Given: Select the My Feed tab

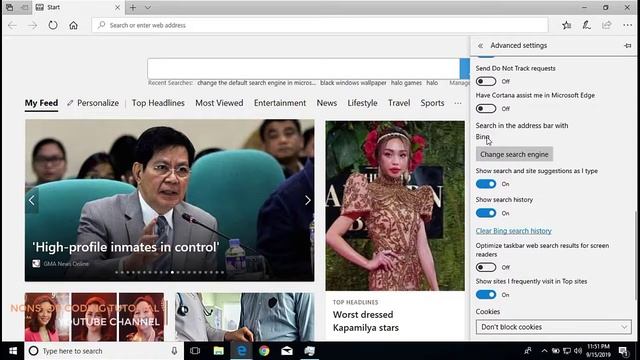Looking at the screenshot, I should (41, 103).
